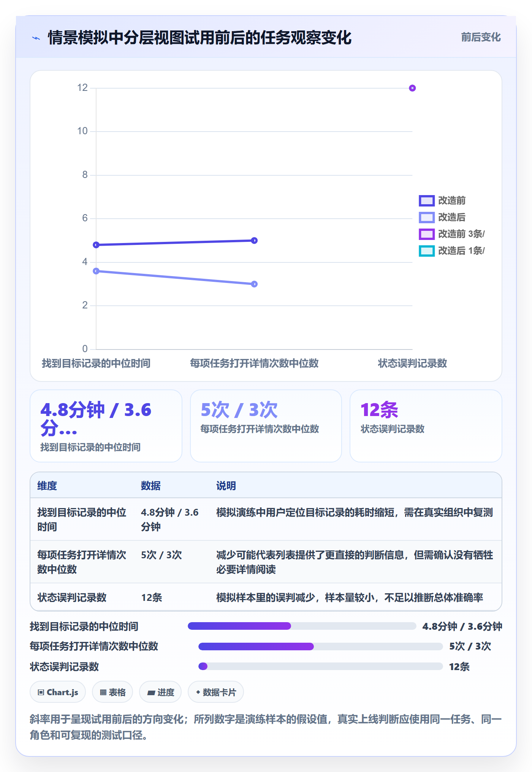Click progress value 4.8分钟 / 3.6分钟
The height and width of the screenshot is (772, 532).
pos(462,626)
